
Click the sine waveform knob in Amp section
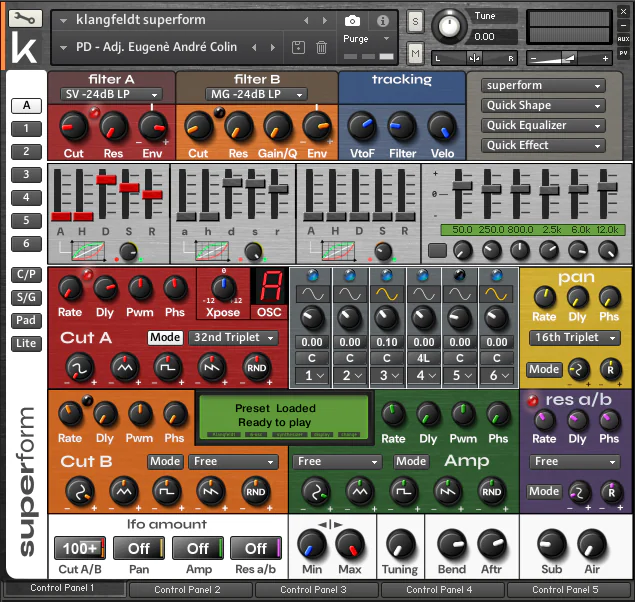[x=316, y=491]
